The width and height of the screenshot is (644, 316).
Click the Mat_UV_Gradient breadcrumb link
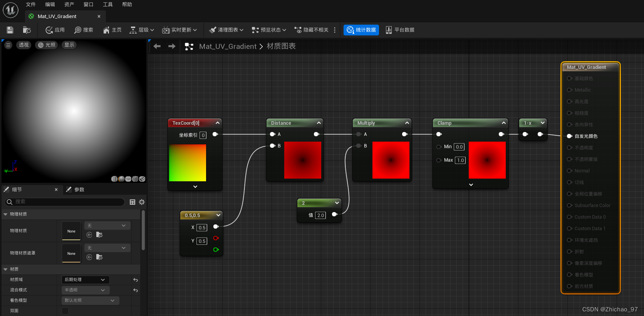(x=228, y=46)
